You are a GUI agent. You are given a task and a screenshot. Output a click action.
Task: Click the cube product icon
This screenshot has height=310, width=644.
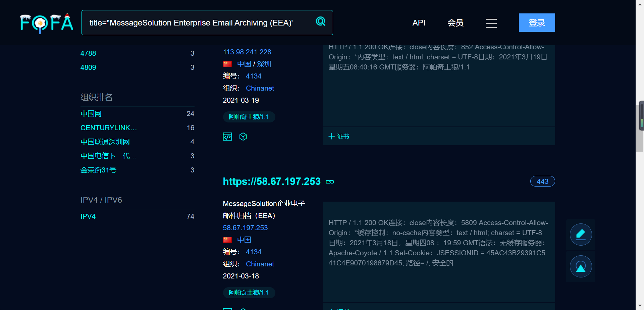[243, 137]
